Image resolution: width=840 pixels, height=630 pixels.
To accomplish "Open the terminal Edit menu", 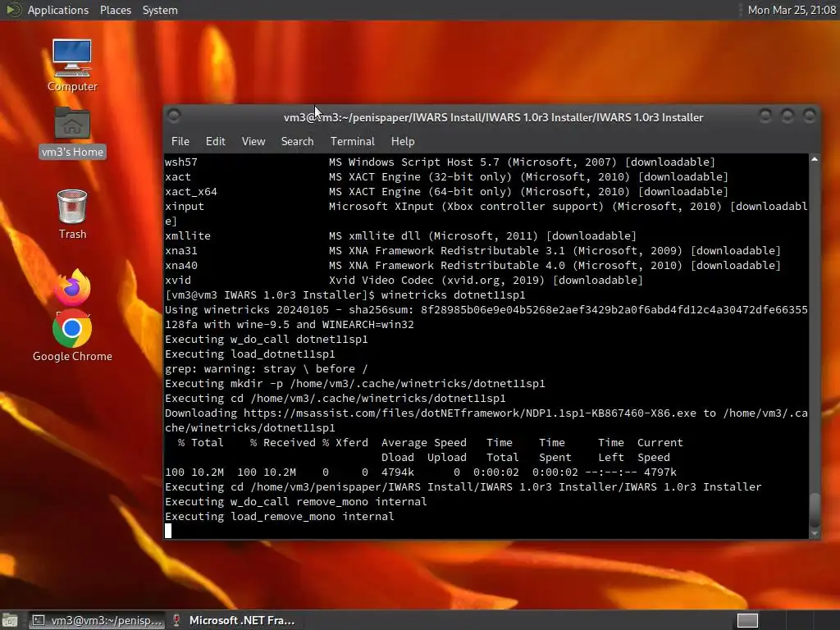I will click(216, 141).
